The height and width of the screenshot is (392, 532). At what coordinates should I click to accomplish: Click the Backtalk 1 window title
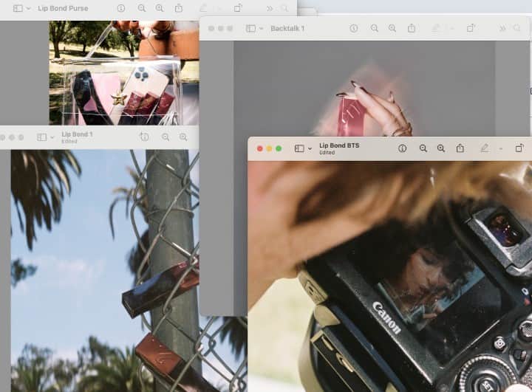coord(287,29)
